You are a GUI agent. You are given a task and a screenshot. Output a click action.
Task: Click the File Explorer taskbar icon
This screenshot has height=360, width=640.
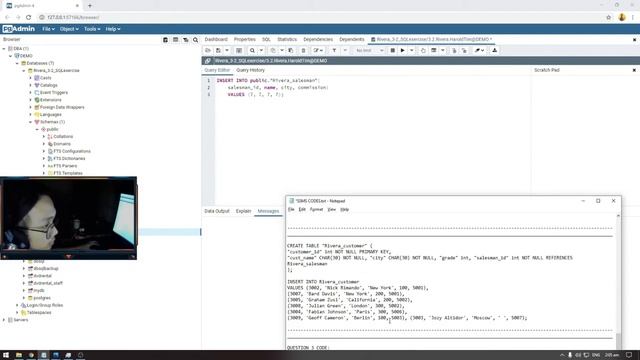tap(19, 355)
